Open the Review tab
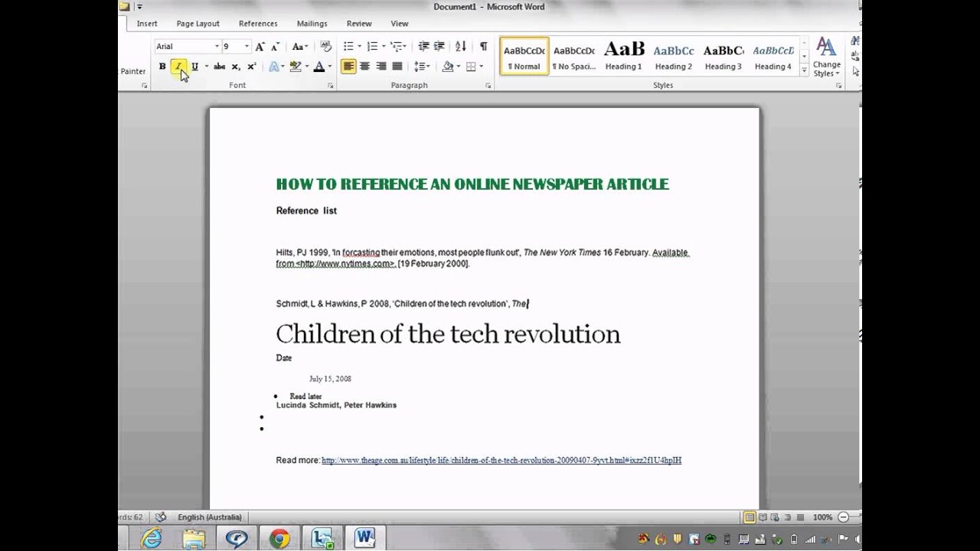The width and height of the screenshot is (980, 551). pyautogui.click(x=359, y=24)
